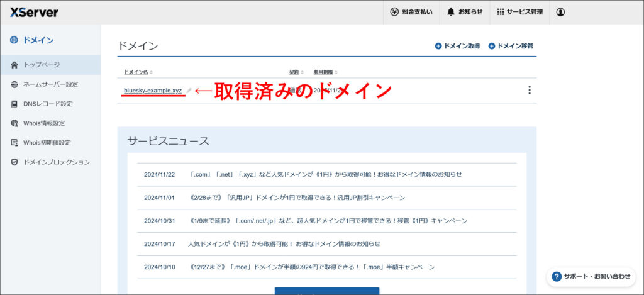Click the cut-off blue button below the news list

click(x=327, y=291)
